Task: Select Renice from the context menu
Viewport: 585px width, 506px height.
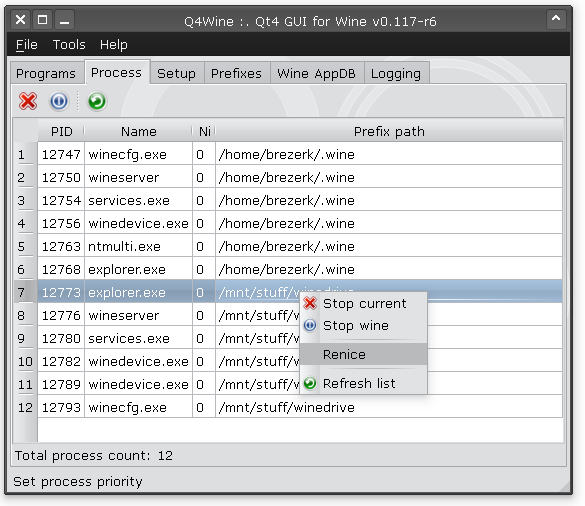Action: click(363, 354)
